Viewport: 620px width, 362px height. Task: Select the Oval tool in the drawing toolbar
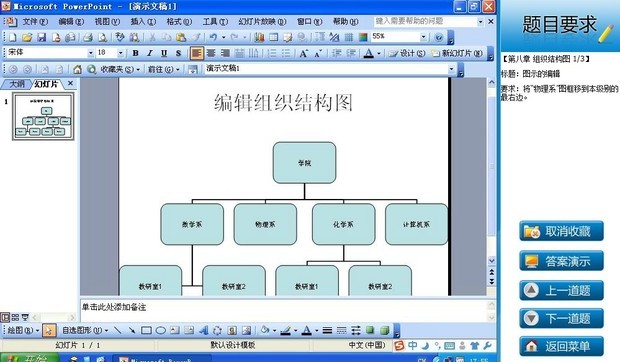(161, 330)
